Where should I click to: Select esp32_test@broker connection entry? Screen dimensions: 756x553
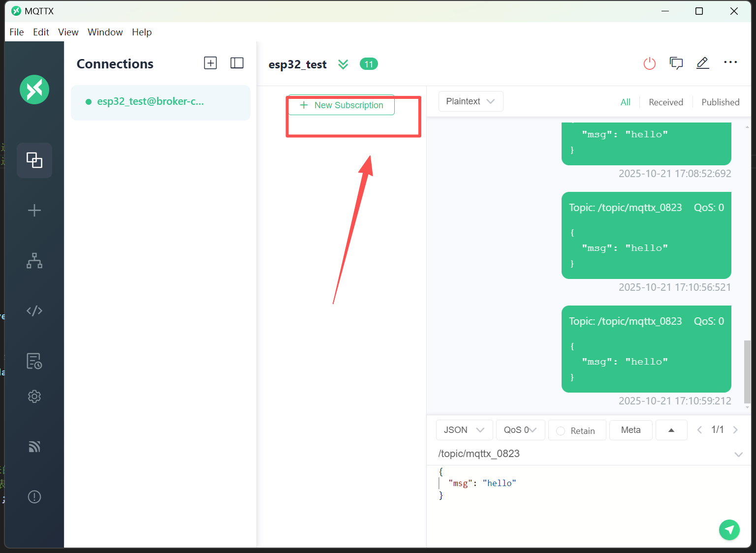[x=160, y=102]
